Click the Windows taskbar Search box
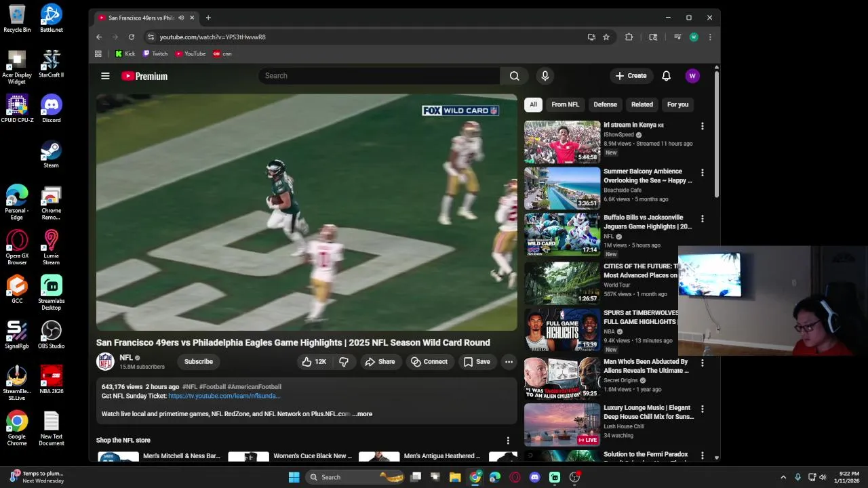868x488 pixels. (354, 477)
